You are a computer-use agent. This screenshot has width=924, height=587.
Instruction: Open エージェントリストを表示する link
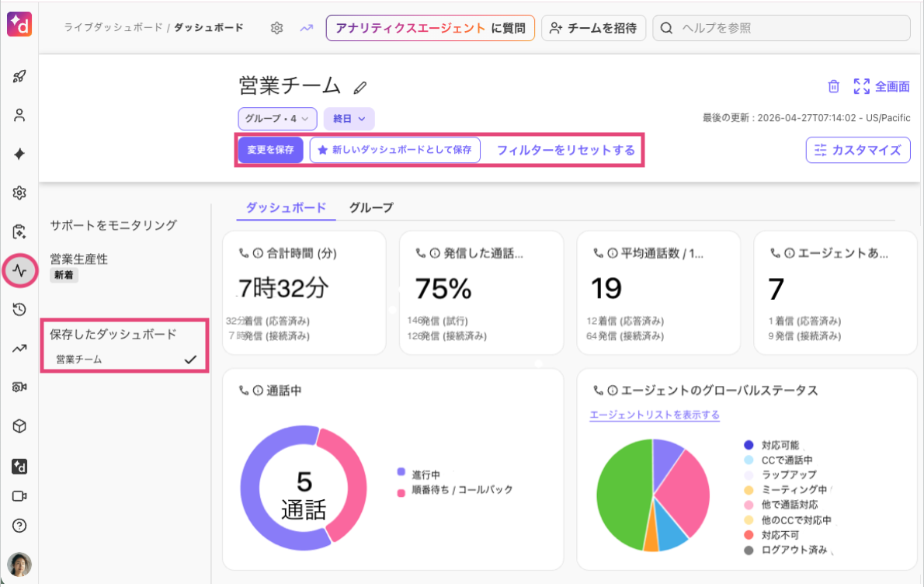655,415
